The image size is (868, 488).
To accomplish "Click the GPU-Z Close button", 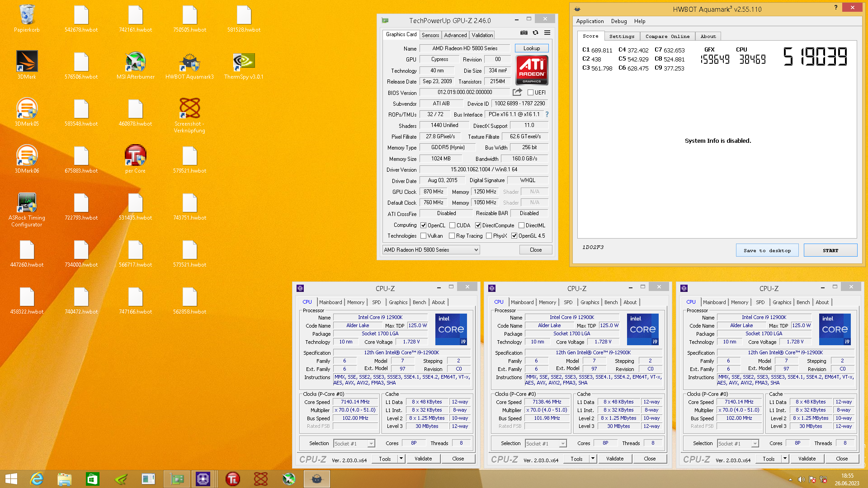I will (x=536, y=250).
